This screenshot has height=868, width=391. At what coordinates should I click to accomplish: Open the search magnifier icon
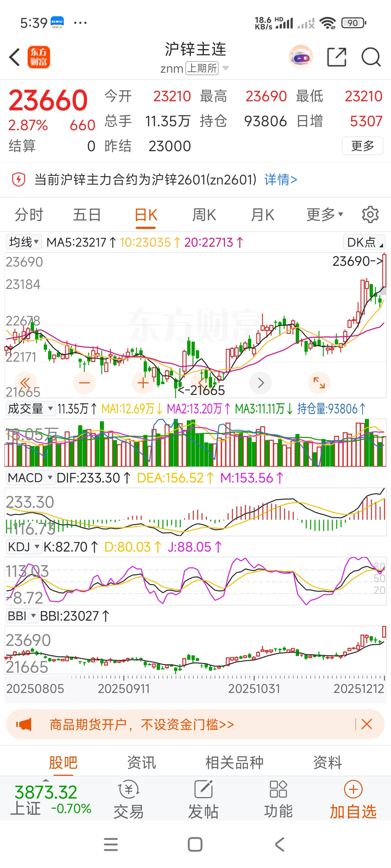click(371, 57)
